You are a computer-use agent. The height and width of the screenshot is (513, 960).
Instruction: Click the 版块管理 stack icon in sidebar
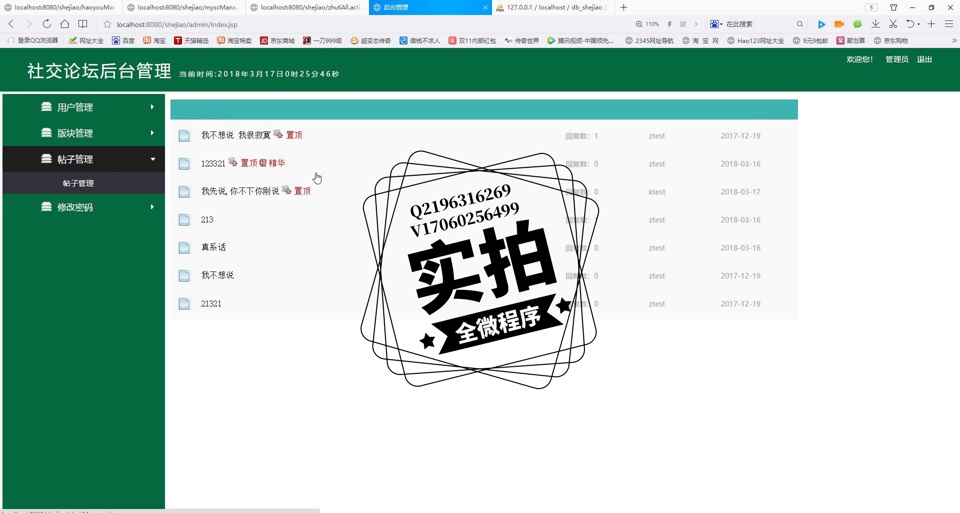46,133
